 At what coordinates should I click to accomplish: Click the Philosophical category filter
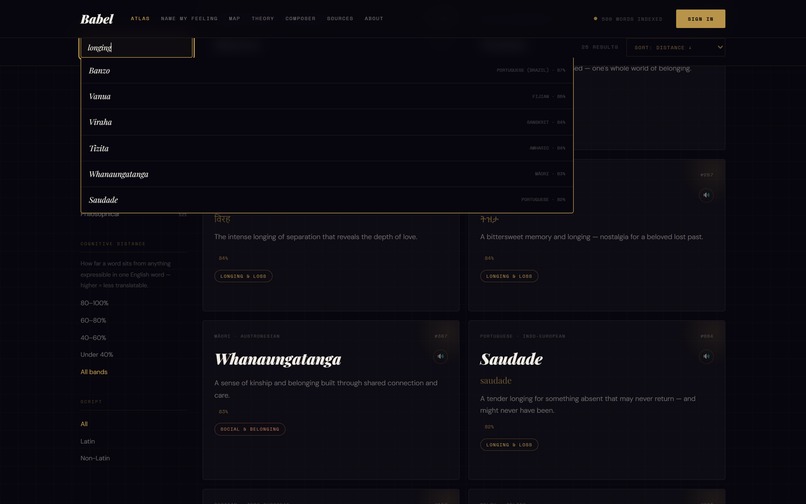pyautogui.click(x=100, y=214)
